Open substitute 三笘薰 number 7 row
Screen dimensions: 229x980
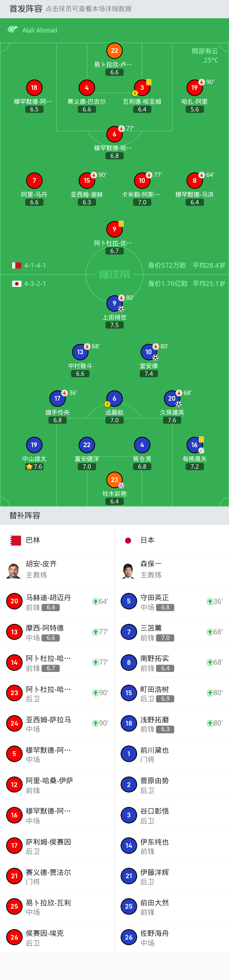click(172, 632)
